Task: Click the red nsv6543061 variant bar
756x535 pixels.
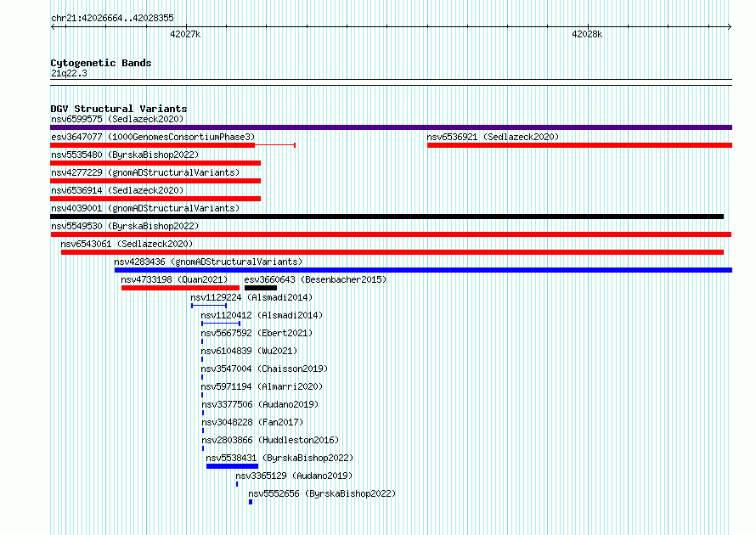Action: (392, 252)
